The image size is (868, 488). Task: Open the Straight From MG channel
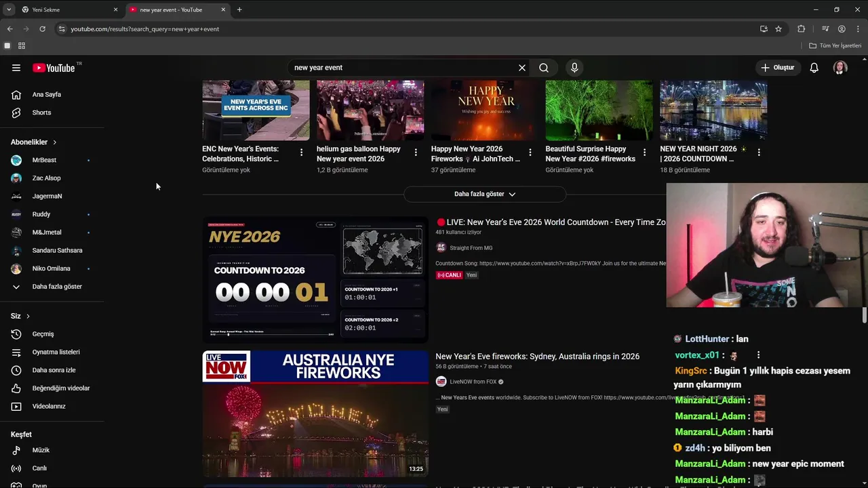[x=471, y=248]
